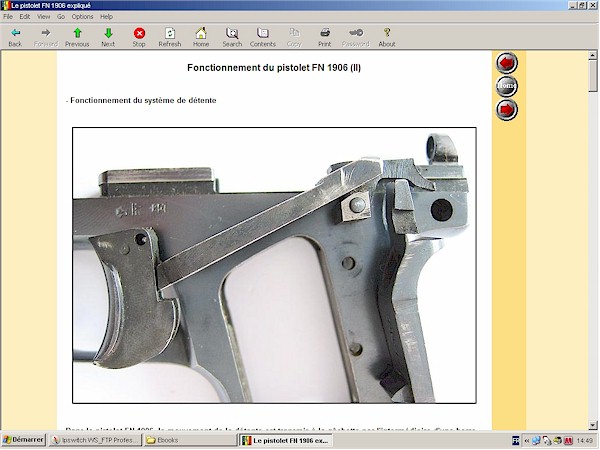600x450 pixels.
Task: Expand hidden tray icons chevron
Action: click(527, 440)
